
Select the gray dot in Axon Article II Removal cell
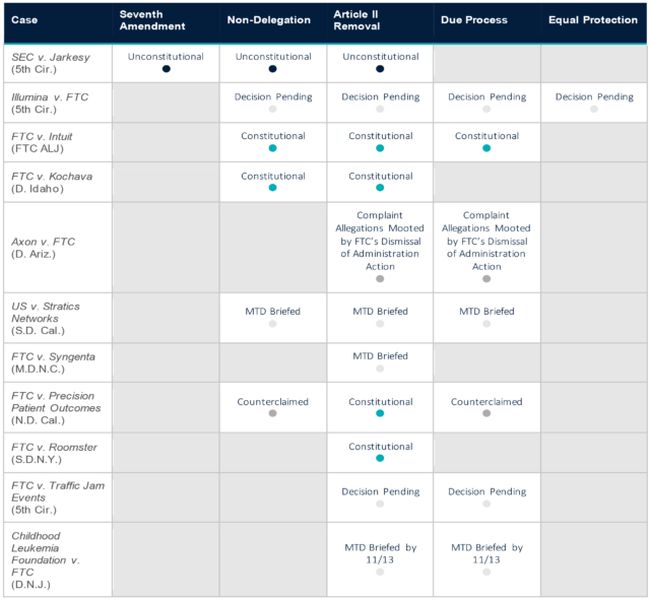[x=379, y=279]
